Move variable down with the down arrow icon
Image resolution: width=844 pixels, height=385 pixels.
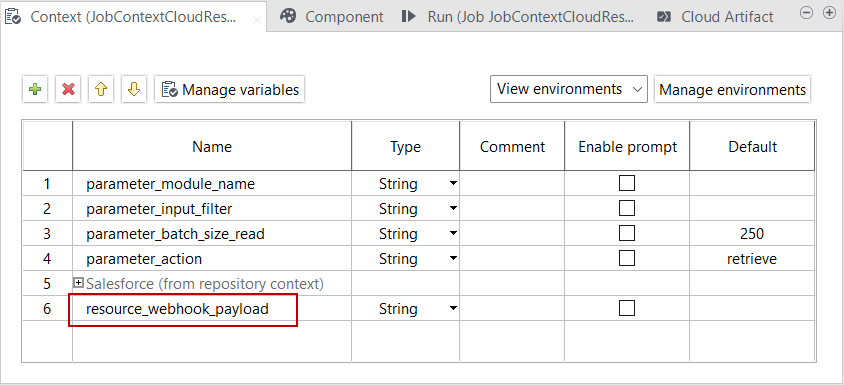coord(134,89)
